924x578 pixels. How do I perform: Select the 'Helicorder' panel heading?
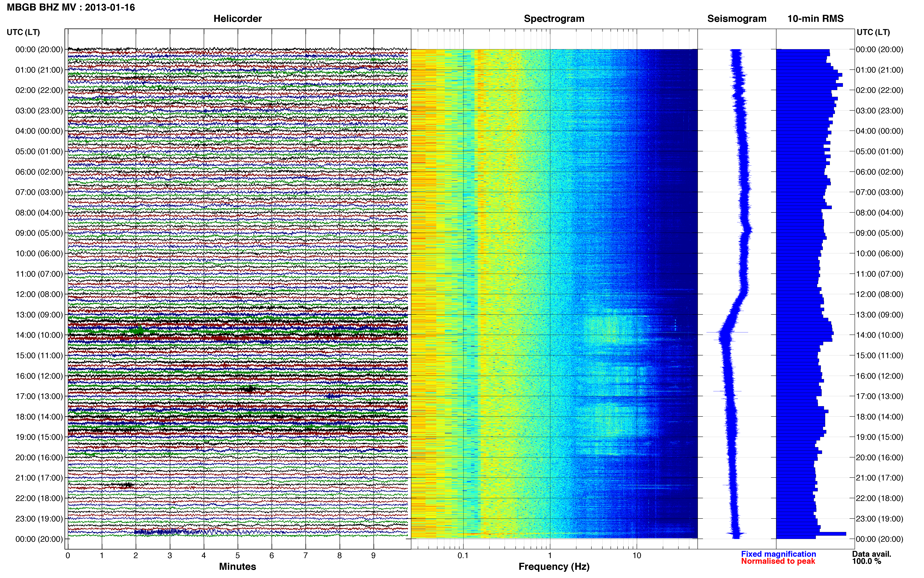pos(237,19)
